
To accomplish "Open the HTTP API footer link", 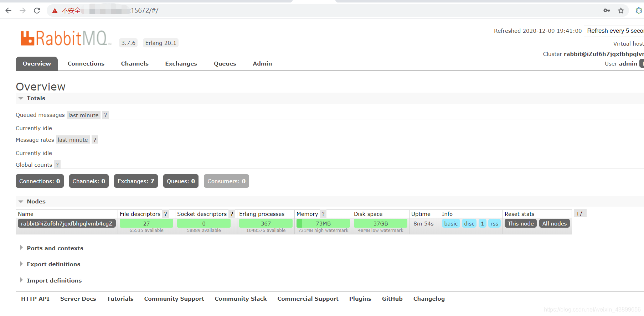I will (35, 299).
